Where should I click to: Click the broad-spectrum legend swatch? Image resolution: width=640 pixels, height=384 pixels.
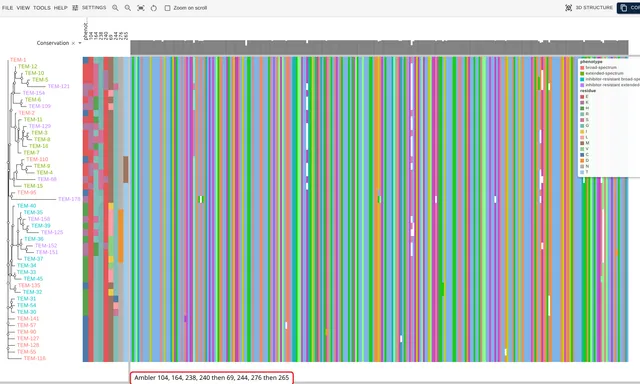click(x=582, y=68)
